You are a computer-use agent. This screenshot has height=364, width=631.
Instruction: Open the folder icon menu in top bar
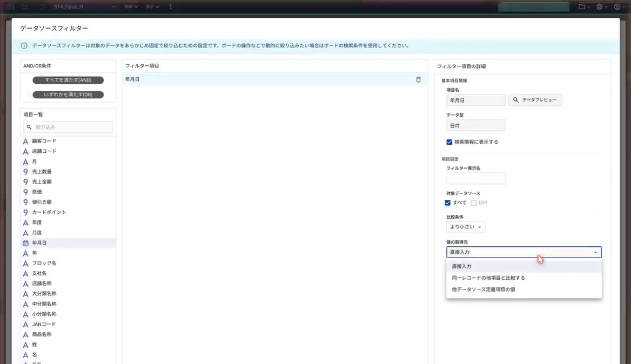(584, 7)
